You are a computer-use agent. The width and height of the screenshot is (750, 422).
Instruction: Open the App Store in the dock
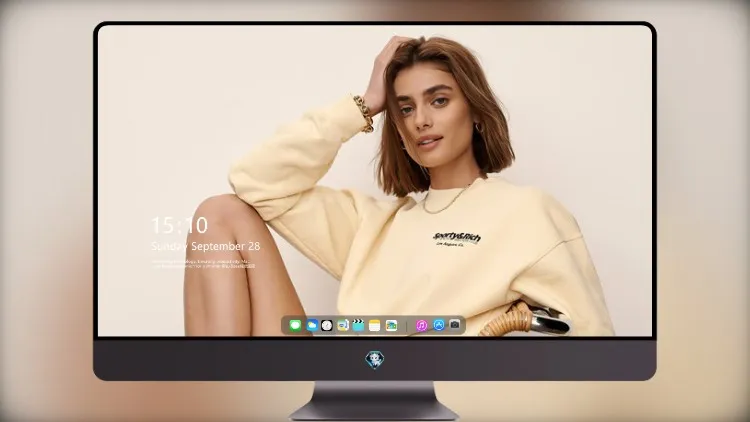[439, 325]
